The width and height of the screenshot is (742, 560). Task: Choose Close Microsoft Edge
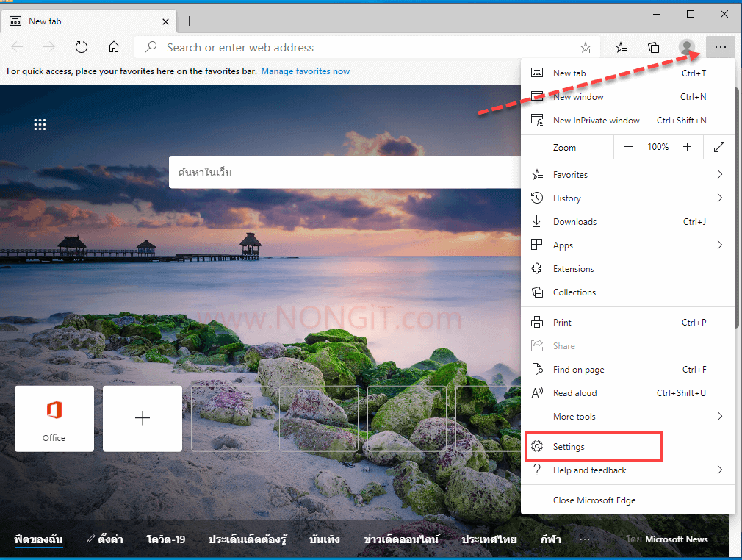click(x=627, y=500)
